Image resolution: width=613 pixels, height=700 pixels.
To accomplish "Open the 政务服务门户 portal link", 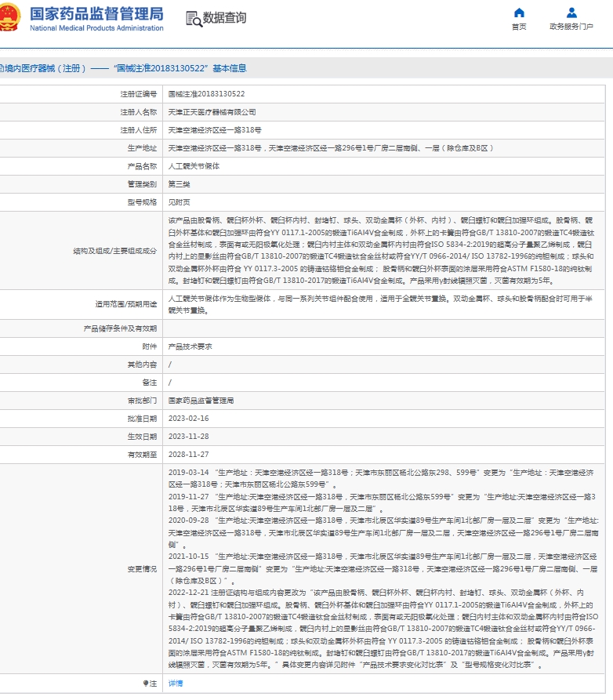I will (x=571, y=27).
